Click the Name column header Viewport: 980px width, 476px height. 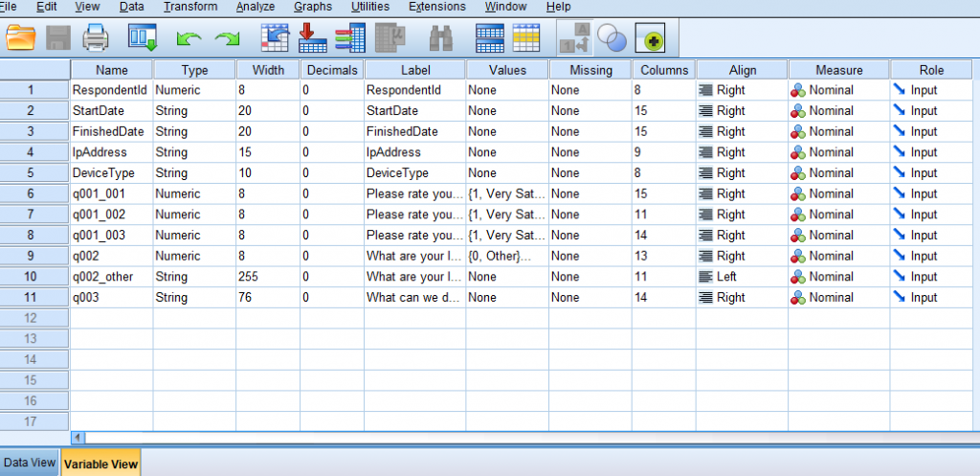112,70
